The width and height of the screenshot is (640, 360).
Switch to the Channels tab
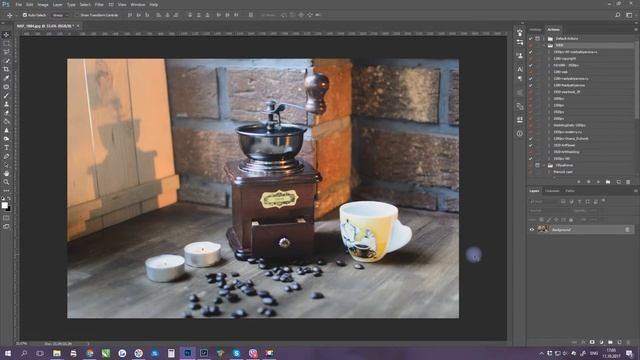552,191
